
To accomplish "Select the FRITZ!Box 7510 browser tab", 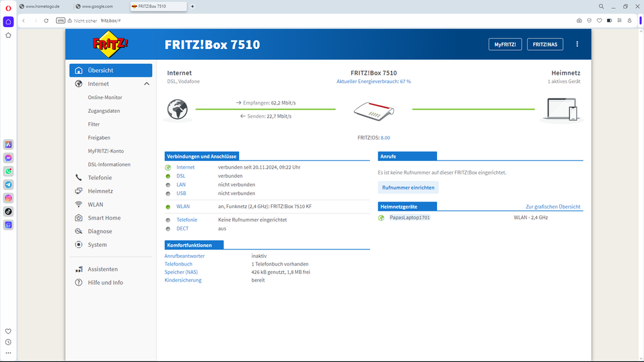I will coord(158,6).
